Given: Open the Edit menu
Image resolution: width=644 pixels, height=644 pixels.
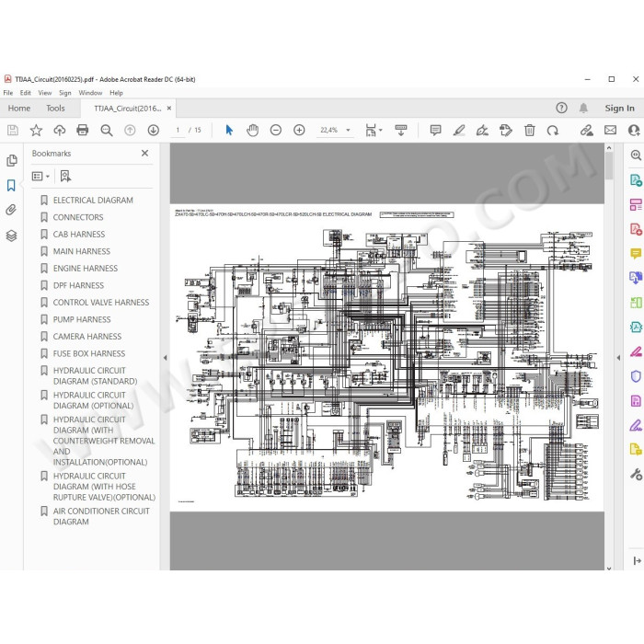Looking at the screenshot, I should (26, 93).
